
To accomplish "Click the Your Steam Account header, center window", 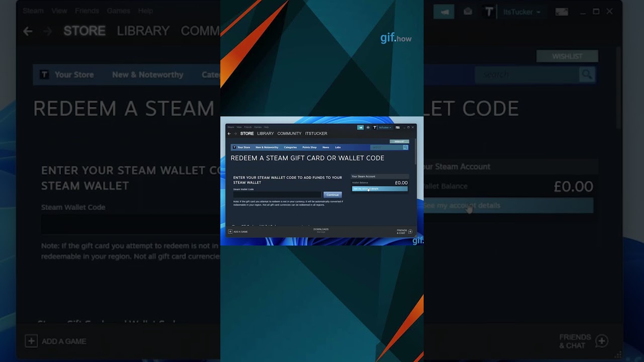I will point(380,176).
